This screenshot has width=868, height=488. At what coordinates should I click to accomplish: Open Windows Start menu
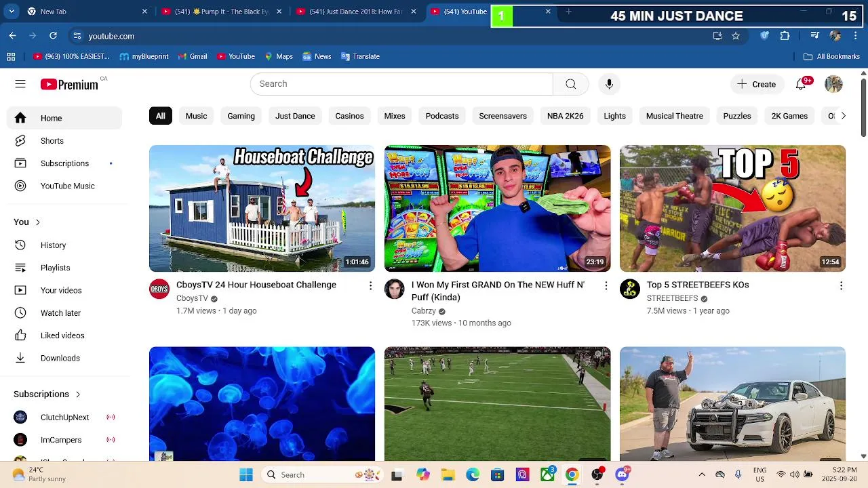click(246, 474)
